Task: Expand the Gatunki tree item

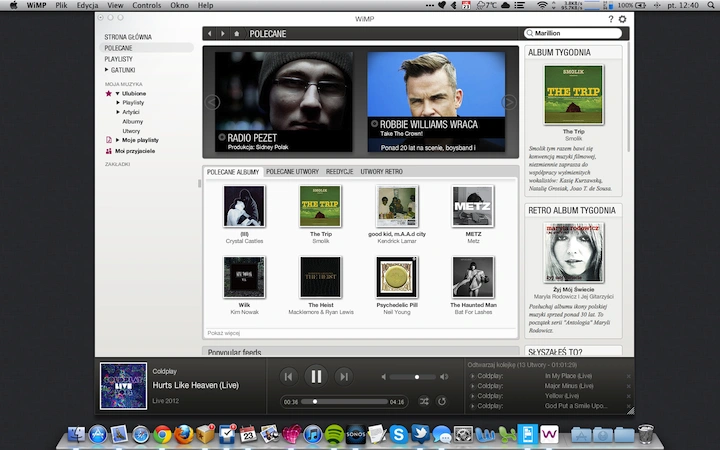Action: pos(107,70)
